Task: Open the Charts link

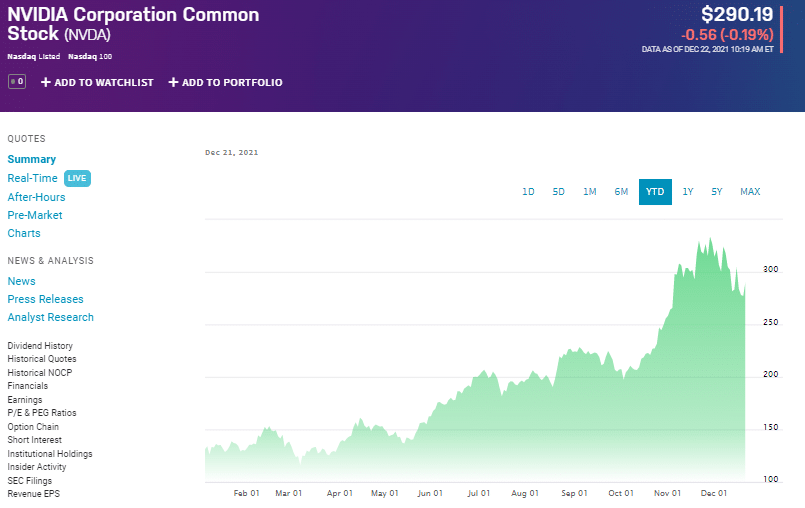Action: pos(24,233)
